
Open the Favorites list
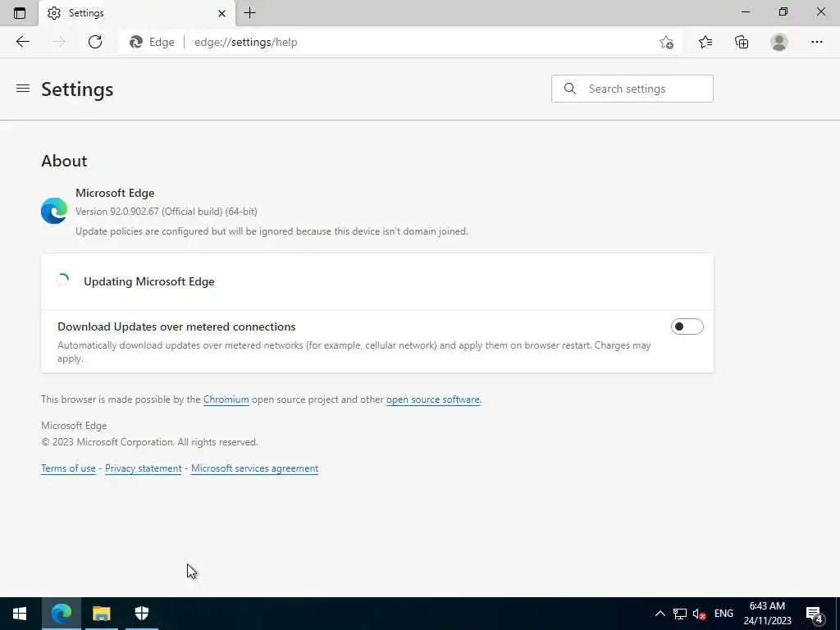(705, 42)
